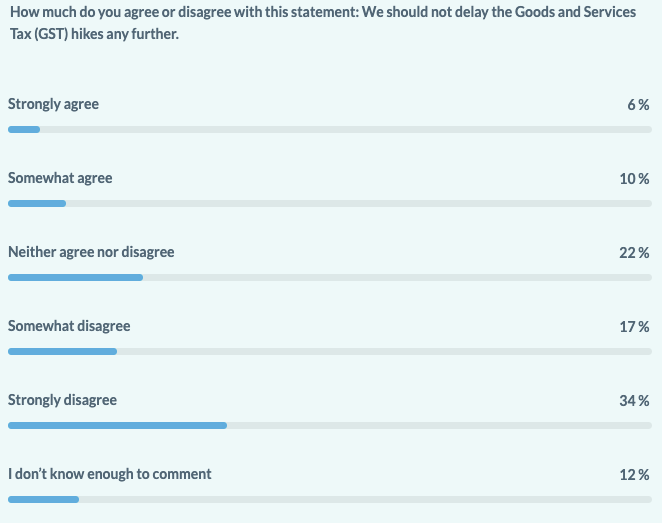Click the Strongly disagree progress bar
The width and height of the screenshot is (662, 523).
(330, 425)
